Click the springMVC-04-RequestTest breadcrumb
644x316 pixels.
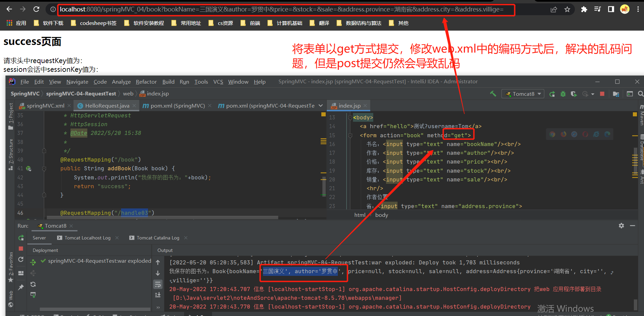[x=81, y=94]
